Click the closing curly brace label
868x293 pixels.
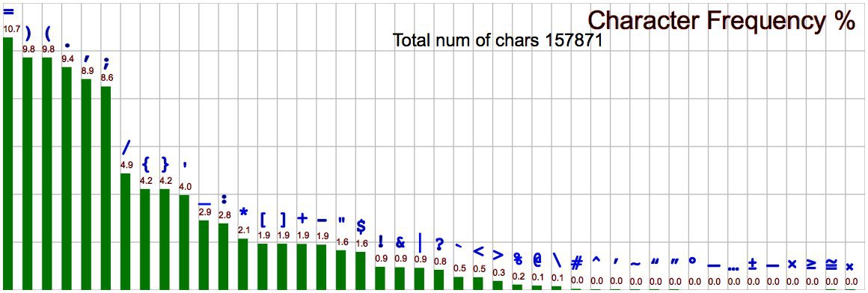point(165,164)
